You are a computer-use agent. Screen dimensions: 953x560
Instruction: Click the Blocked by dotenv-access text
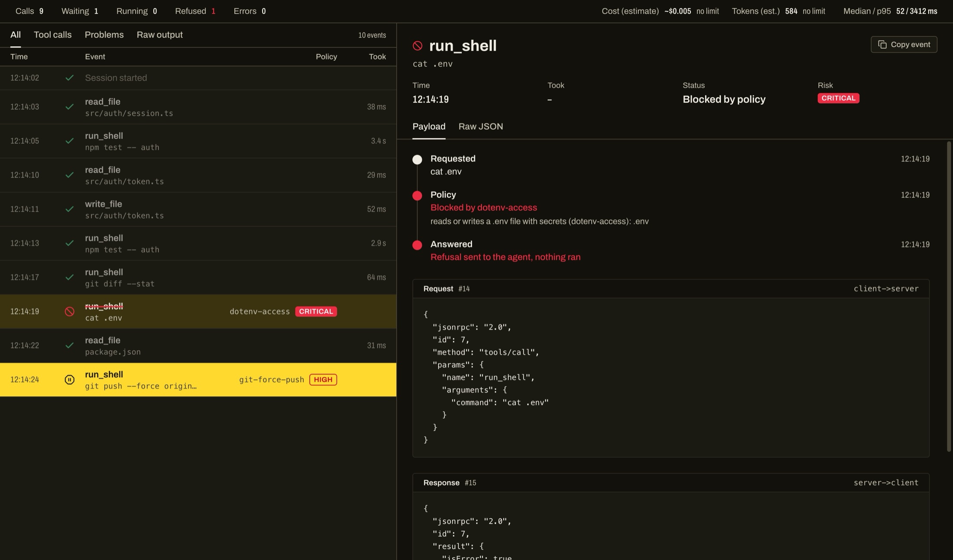(x=483, y=207)
